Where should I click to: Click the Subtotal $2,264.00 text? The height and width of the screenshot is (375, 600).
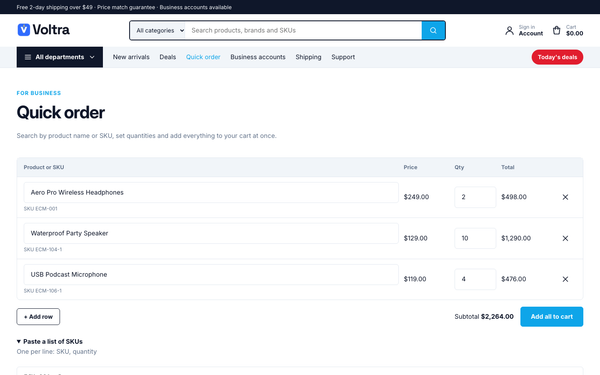(x=484, y=316)
